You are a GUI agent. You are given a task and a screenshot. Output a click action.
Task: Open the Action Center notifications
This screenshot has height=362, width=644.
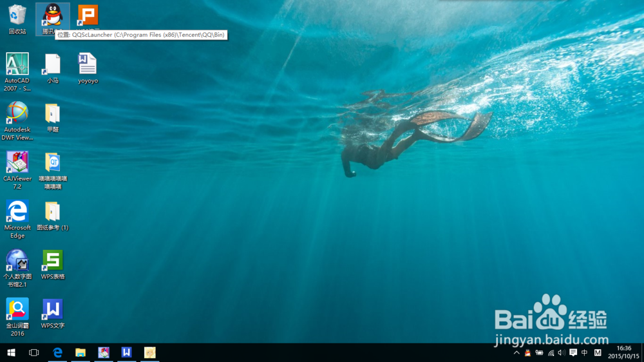click(573, 352)
